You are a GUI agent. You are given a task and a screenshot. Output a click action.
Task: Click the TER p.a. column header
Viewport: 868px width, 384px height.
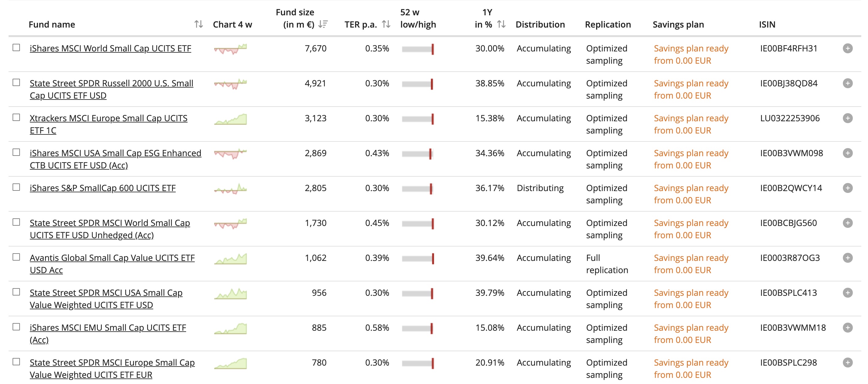tap(360, 24)
